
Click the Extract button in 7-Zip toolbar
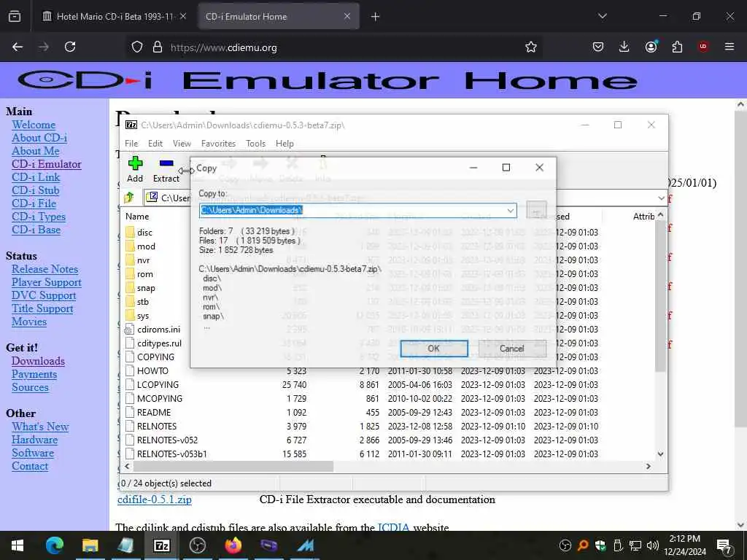click(166, 169)
